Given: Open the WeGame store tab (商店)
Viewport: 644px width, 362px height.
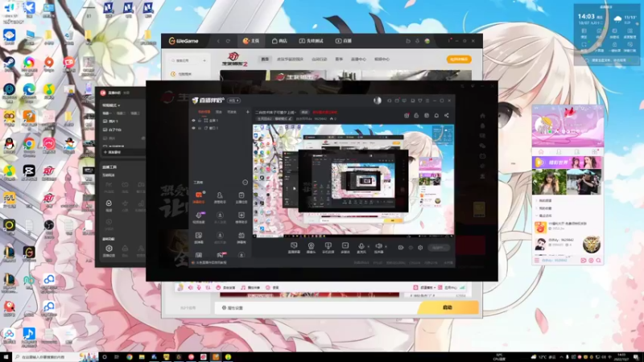Looking at the screenshot, I should [x=279, y=41].
